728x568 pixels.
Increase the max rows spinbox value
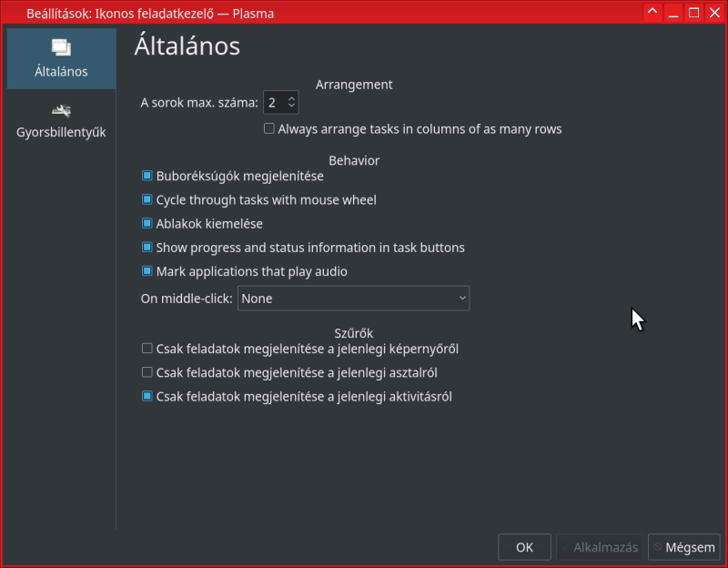291,98
